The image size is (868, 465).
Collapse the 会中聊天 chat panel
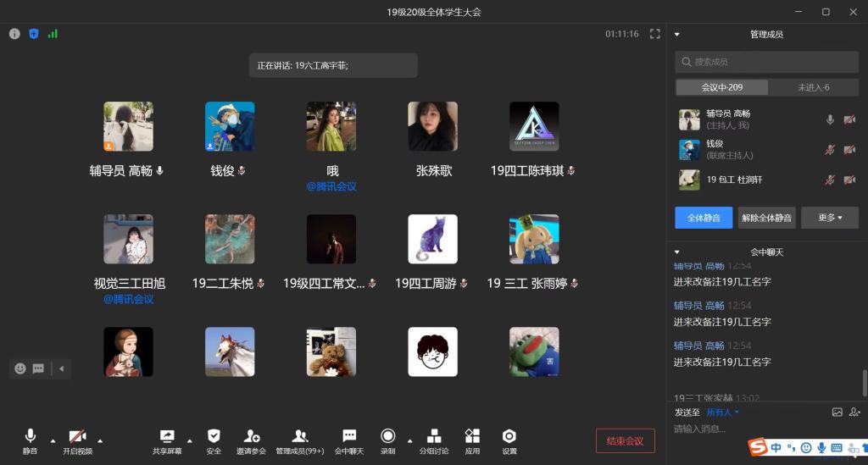click(x=676, y=252)
